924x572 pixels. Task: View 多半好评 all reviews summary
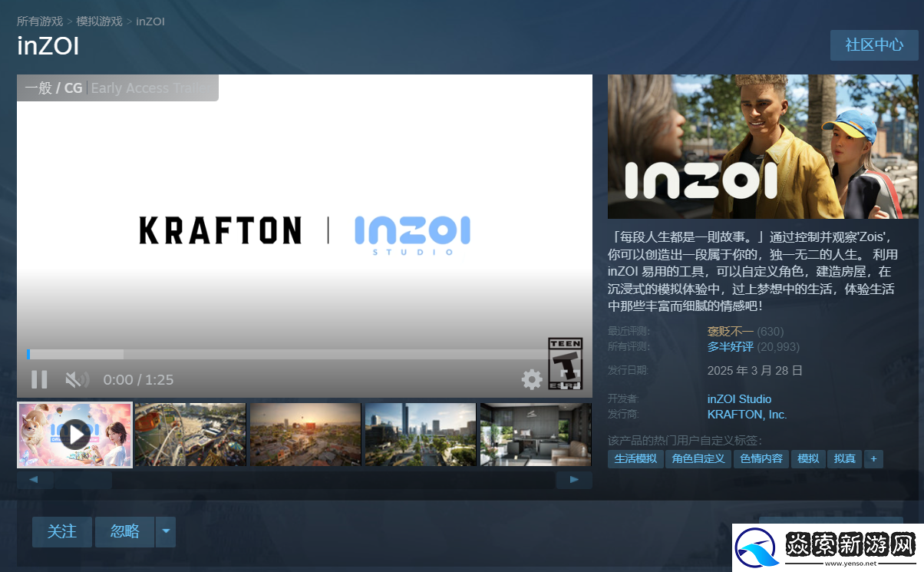pos(730,347)
